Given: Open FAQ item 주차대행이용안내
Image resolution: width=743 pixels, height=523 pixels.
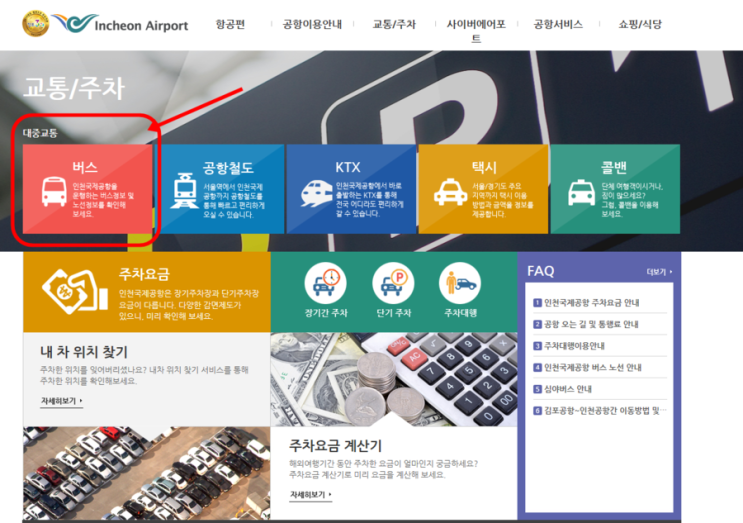Looking at the screenshot, I should click(x=569, y=346).
